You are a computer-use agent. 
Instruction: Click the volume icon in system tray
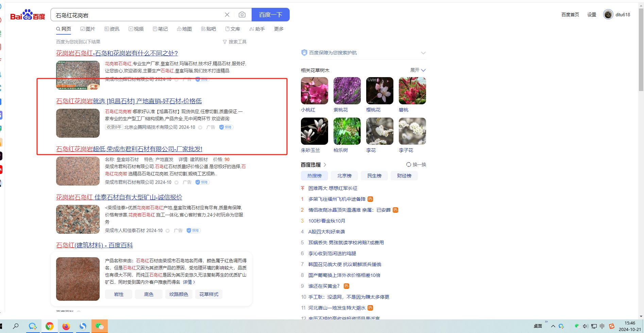pyautogui.click(x=586, y=326)
